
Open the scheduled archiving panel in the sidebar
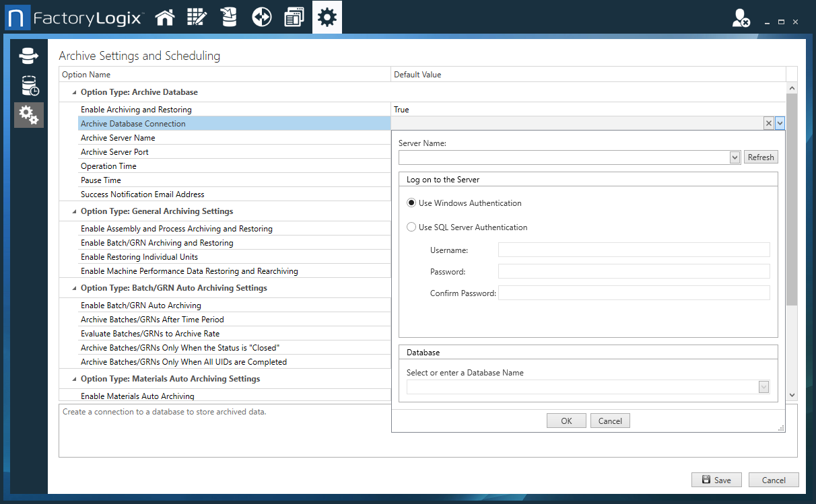(x=28, y=85)
